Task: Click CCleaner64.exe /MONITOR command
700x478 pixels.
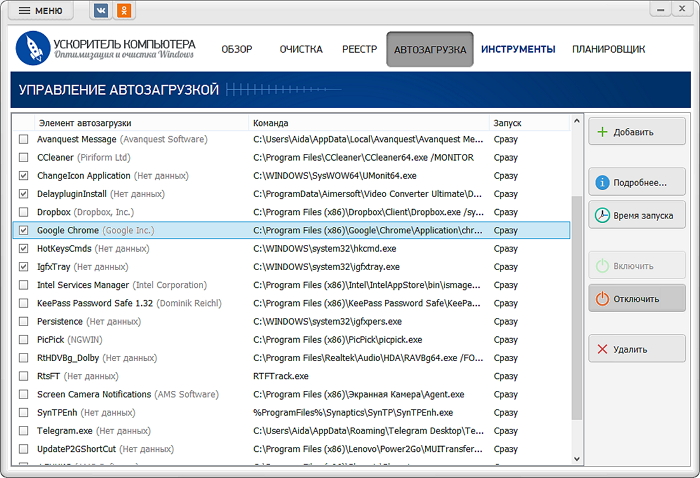Action: click(x=363, y=158)
